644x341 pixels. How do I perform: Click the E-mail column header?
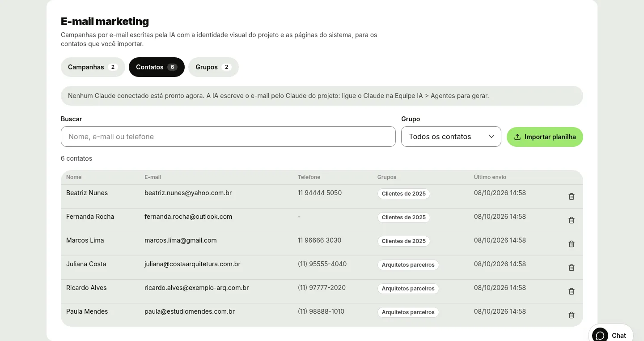(x=153, y=177)
